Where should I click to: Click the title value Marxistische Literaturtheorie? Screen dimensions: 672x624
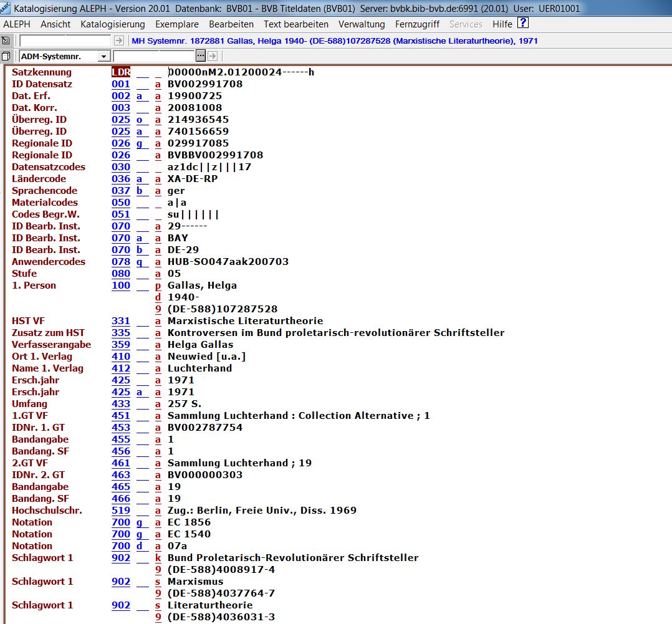[245, 321]
